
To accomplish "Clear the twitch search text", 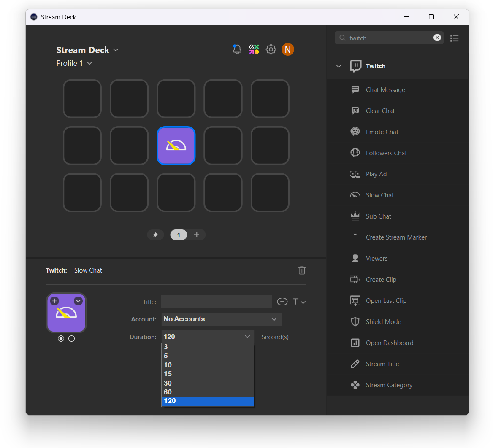I will click(437, 38).
